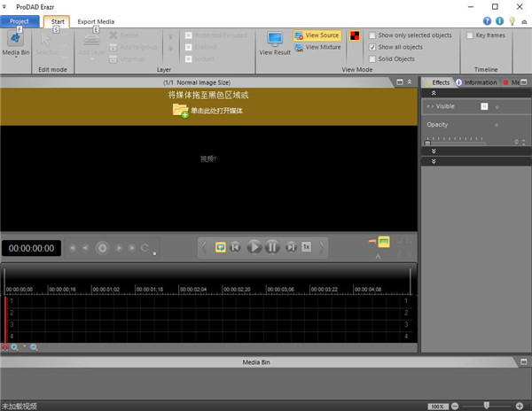Uncheck Show all objects checkbox

pyautogui.click(x=373, y=47)
